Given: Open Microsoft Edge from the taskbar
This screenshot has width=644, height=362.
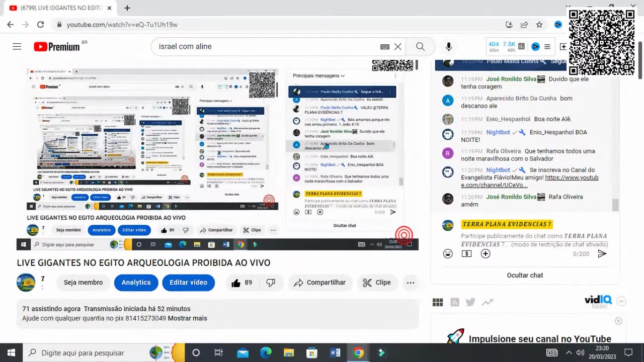Looking at the screenshot, I should point(266,353).
